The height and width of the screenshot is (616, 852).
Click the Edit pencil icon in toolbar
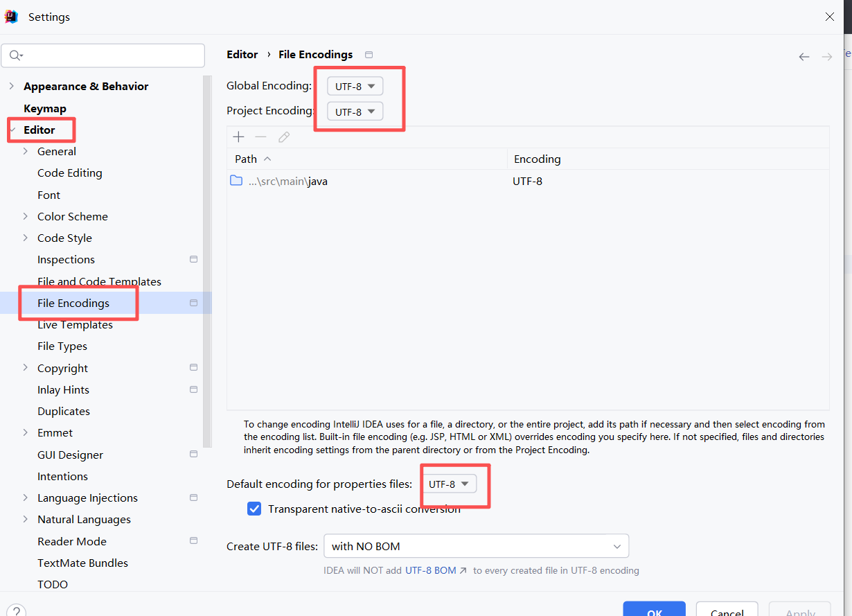click(x=283, y=137)
